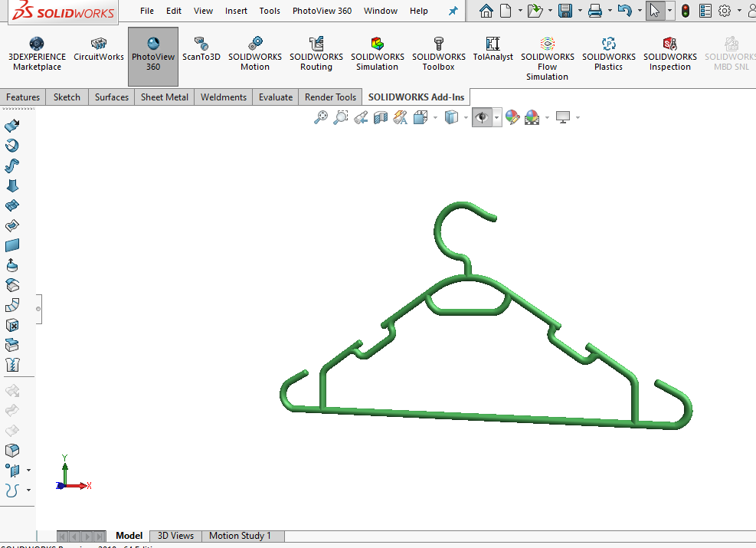The image size is (756, 548).
Task: Expand the Undo dropdown arrow
Action: click(x=640, y=11)
